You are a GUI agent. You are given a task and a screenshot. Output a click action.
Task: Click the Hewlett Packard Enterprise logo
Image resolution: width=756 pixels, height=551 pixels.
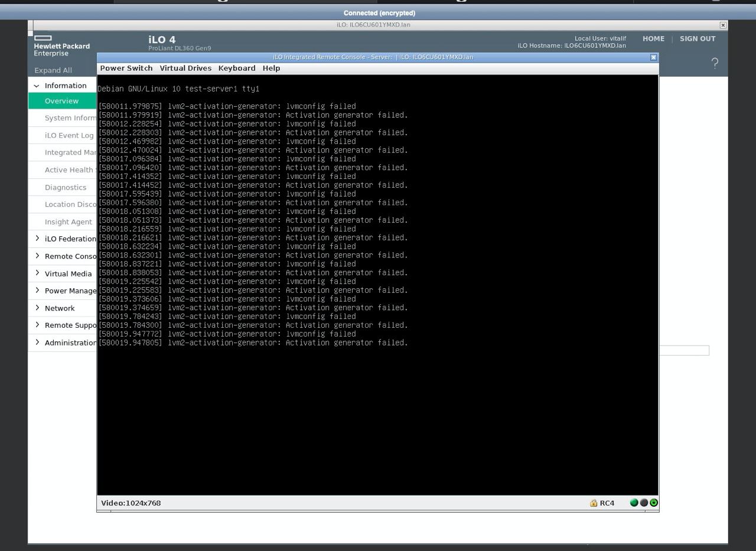[61, 46]
